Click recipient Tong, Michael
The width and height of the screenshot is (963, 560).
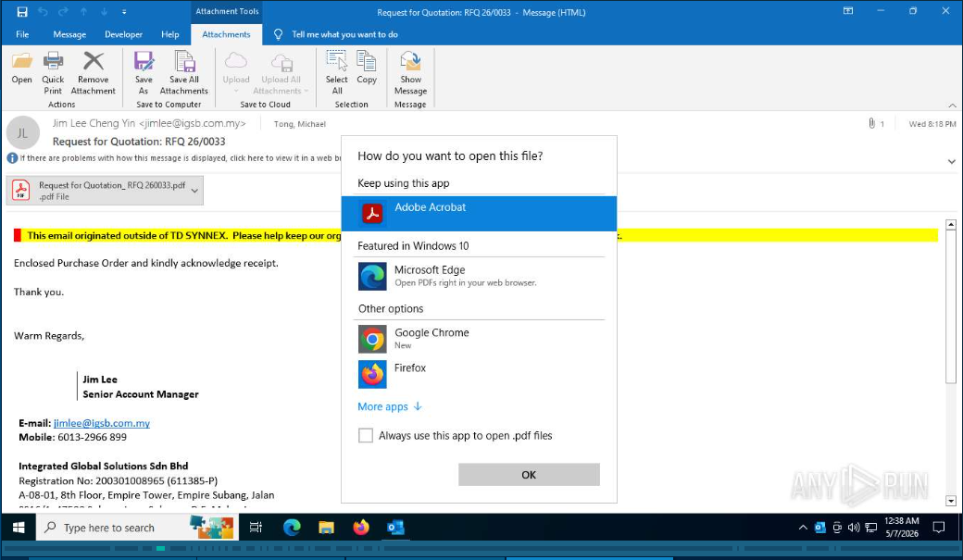pos(300,124)
